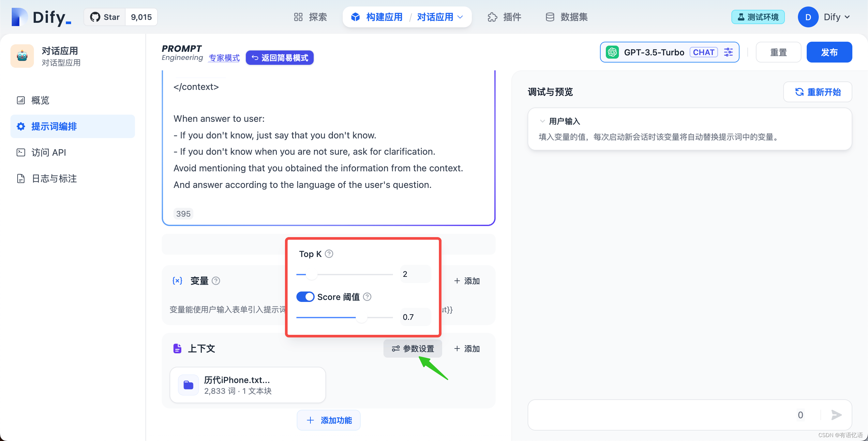The image size is (868, 441).
Task: Click the 添加功能 button
Action: click(x=329, y=420)
